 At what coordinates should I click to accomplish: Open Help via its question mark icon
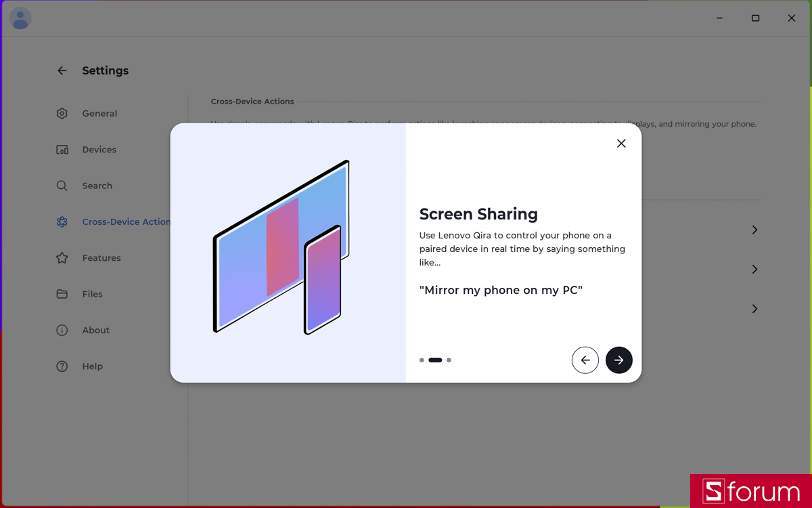click(62, 366)
